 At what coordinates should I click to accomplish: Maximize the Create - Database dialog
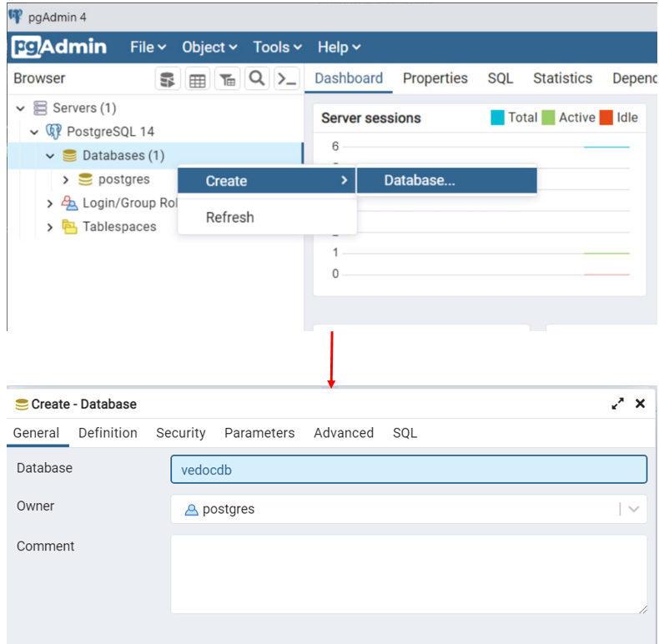coord(617,404)
